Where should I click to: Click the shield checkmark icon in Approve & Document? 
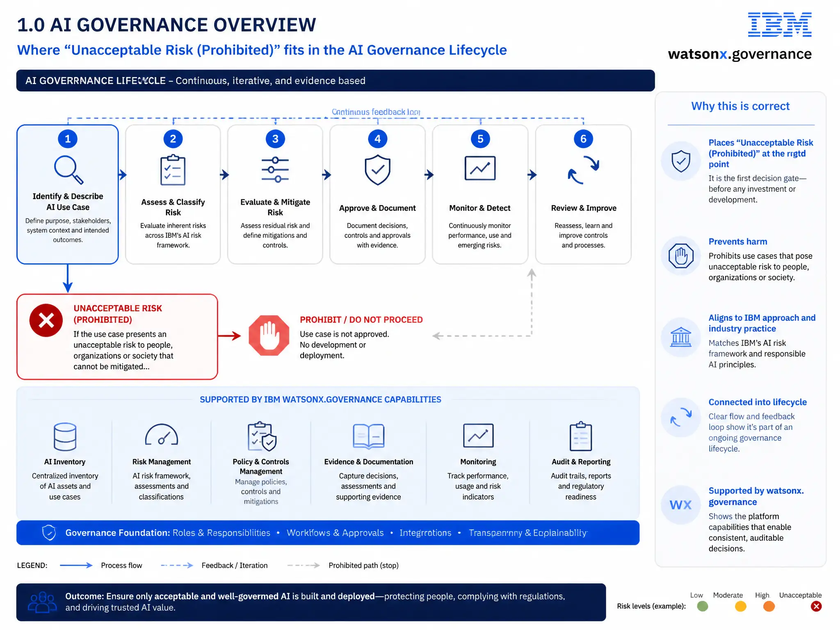pyautogui.click(x=377, y=170)
